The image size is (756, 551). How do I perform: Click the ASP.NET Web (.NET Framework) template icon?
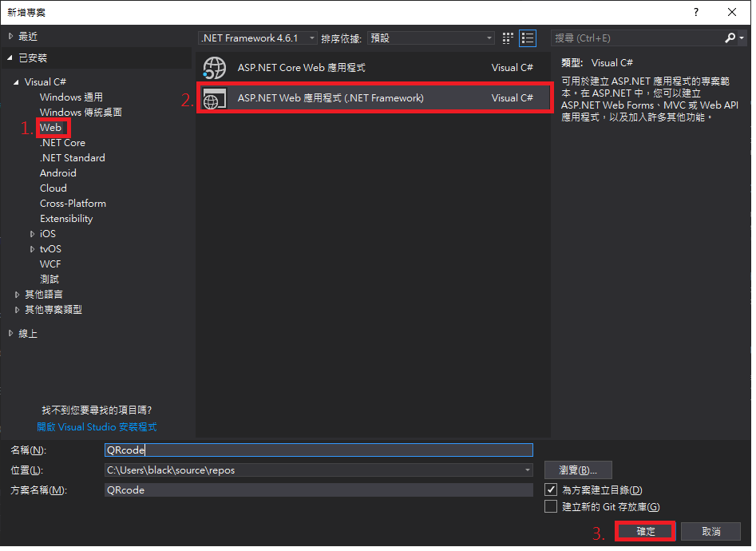coord(215,98)
